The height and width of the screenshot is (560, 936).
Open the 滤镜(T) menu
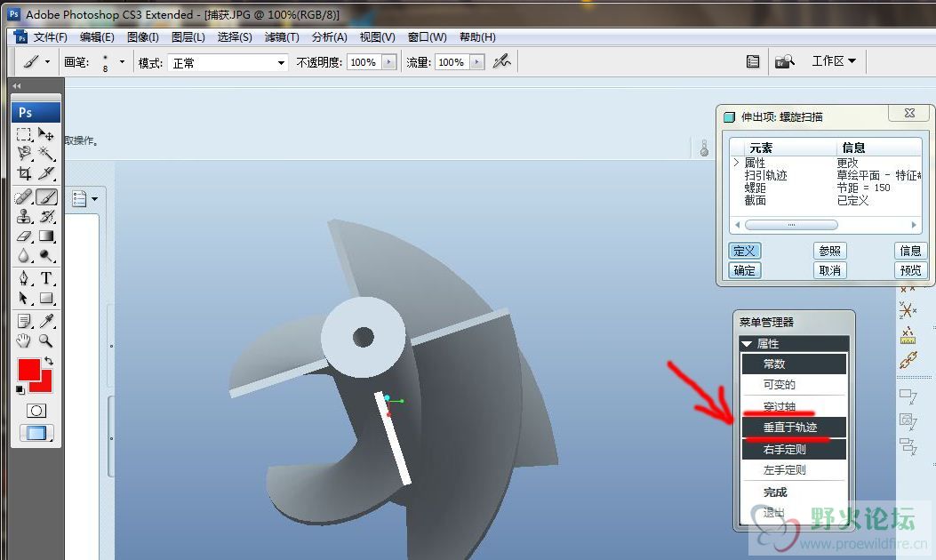[282, 37]
